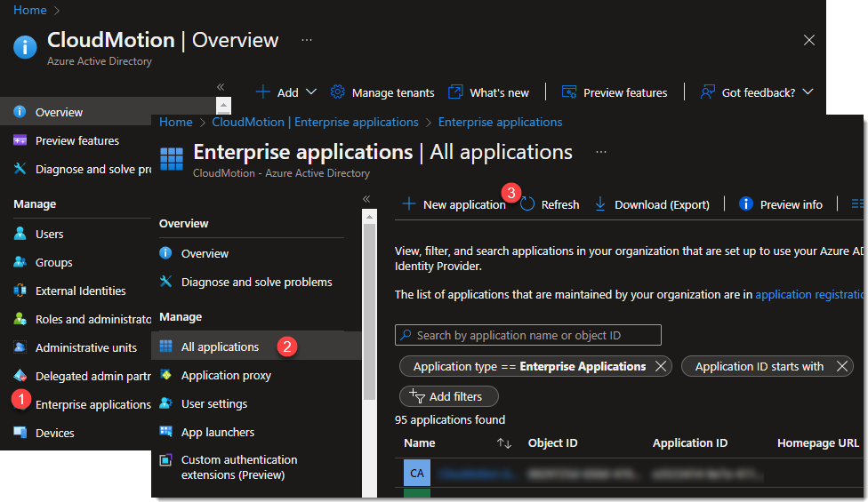This screenshot has height=502, width=868.
Task: Click the What's new icon
Action: point(455,92)
